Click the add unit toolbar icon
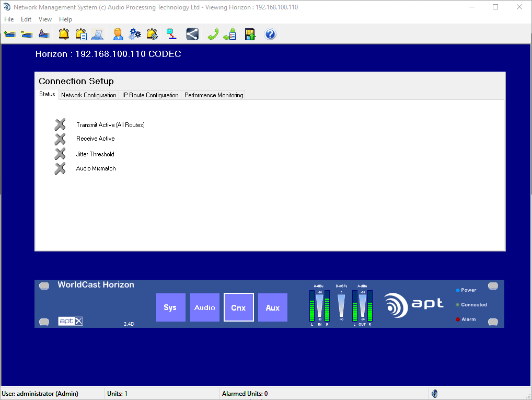 (10, 35)
